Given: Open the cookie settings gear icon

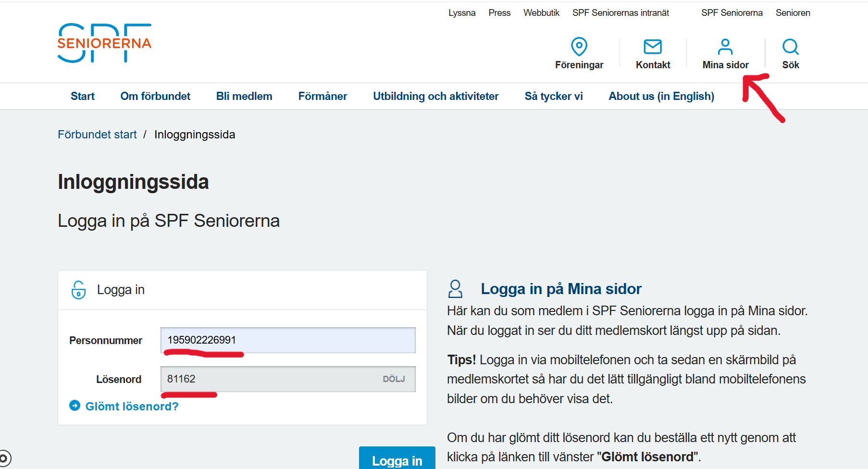Looking at the screenshot, I should pos(4,458).
